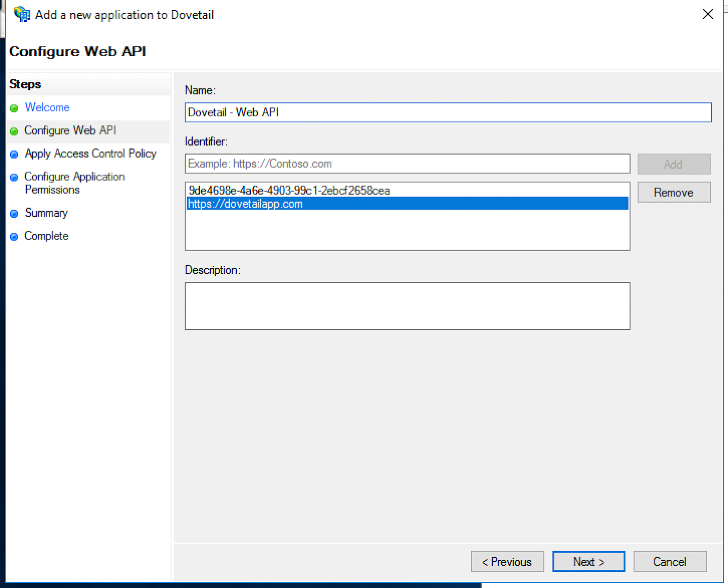Focus the Name field containing Dovetail - Web API
Image resolution: width=728 pixels, height=588 pixels.
coord(448,112)
